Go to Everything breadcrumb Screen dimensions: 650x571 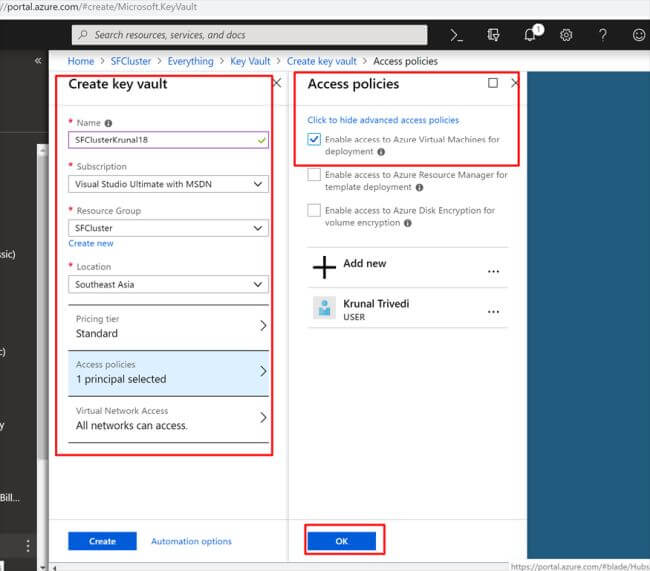tap(190, 61)
